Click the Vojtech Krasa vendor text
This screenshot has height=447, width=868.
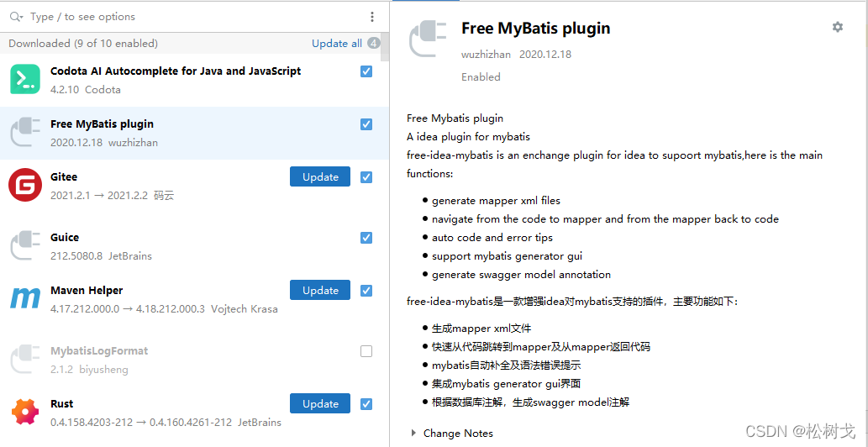pyautogui.click(x=245, y=308)
